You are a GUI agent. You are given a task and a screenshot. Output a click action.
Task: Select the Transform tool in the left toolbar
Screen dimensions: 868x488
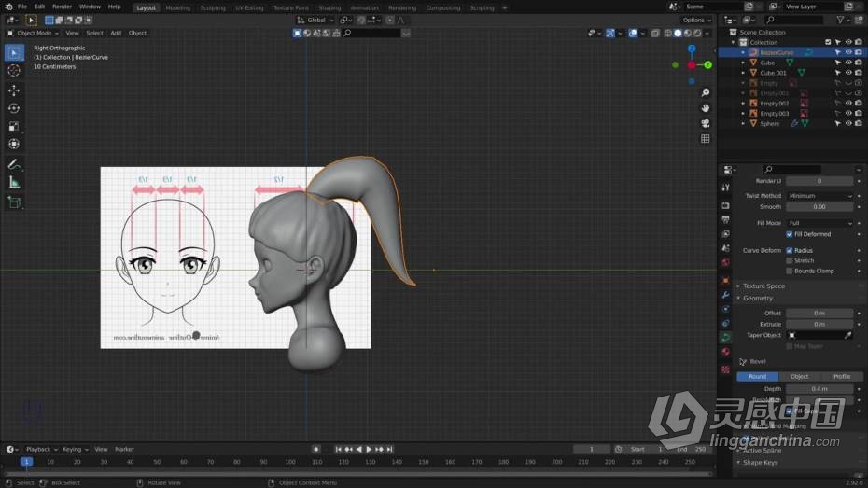pos(14,144)
